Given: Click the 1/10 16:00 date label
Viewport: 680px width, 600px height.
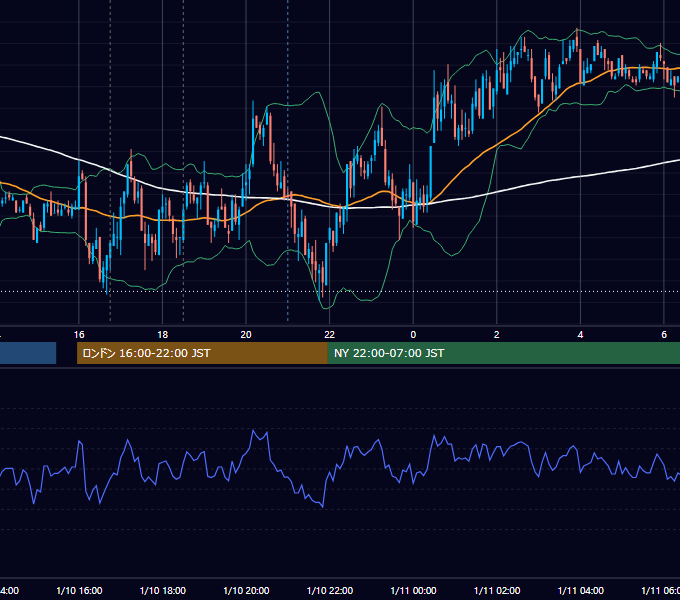Looking at the screenshot, I should tap(79, 590).
